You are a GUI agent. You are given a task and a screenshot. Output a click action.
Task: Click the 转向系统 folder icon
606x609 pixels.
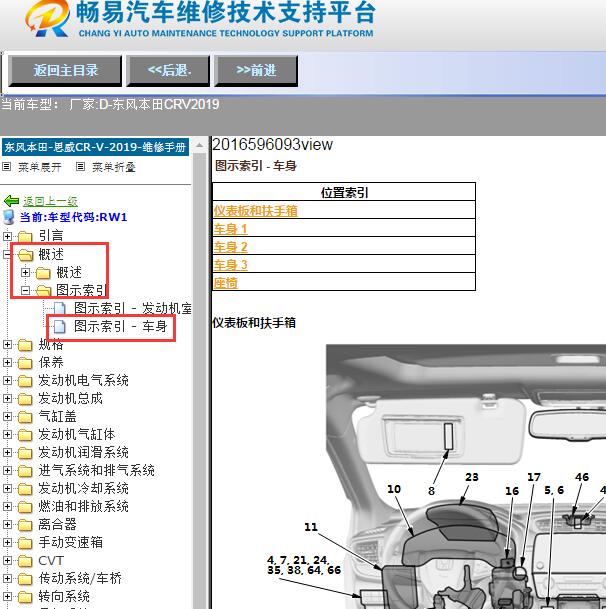click(25, 597)
